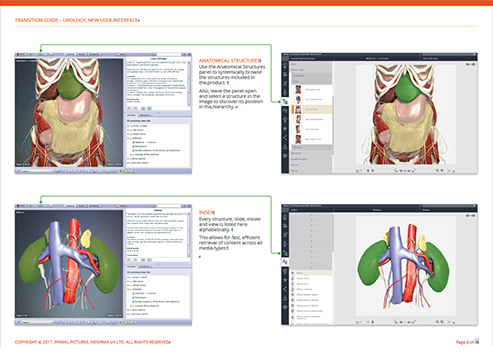The height and width of the screenshot is (360, 493).
Task: Switch to the Structures tab in the legacy abdomen window
Action: (x=145, y=115)
